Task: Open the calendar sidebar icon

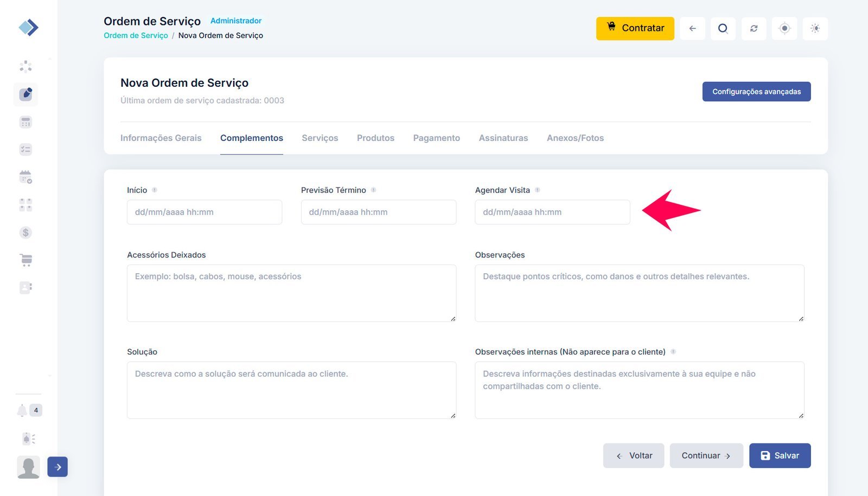Action: click(25, 177)
